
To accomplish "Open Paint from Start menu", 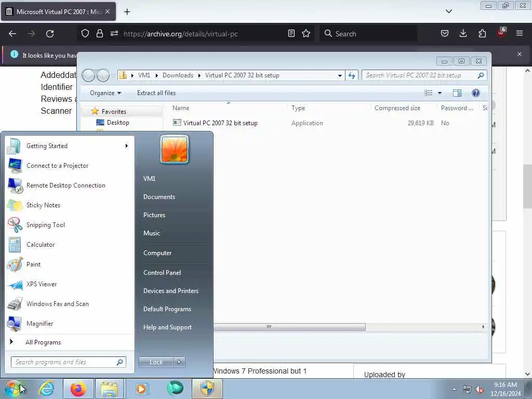I will pos(33,264).
